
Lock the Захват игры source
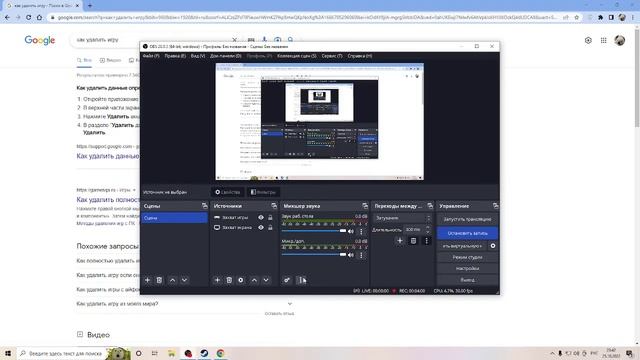(270, 218)
